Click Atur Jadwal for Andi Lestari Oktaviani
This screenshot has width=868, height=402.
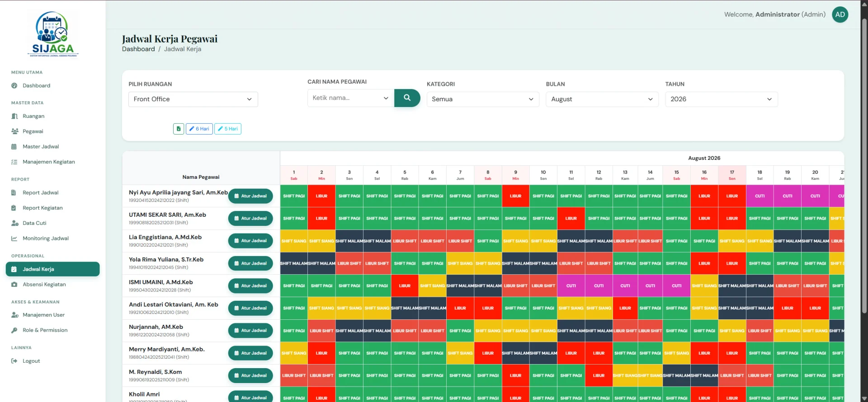(x=250, y=308)
